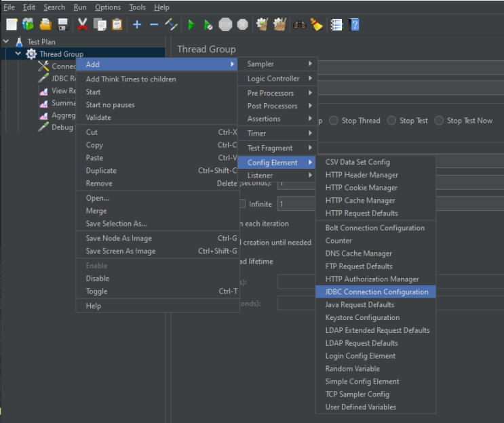
Task: Click the green Start run icon
Action: (191, 24)
